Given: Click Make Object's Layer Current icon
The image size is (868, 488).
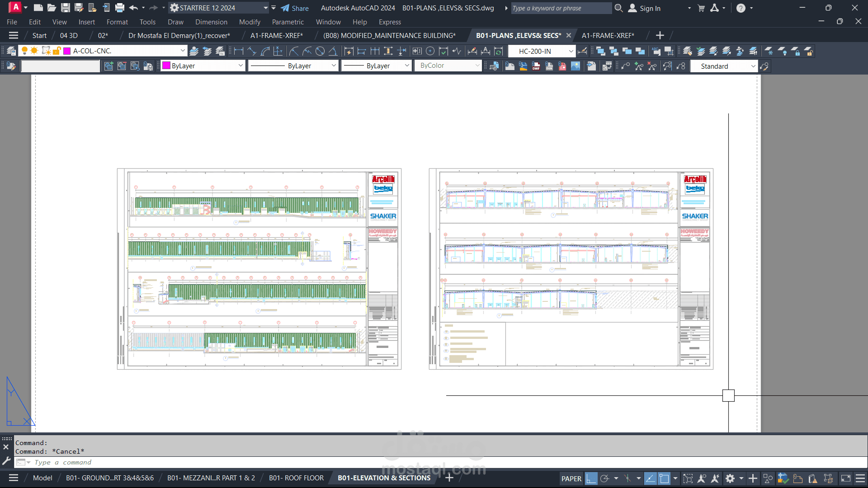Looking at the screenshot, I should click(x=194, y=51).
